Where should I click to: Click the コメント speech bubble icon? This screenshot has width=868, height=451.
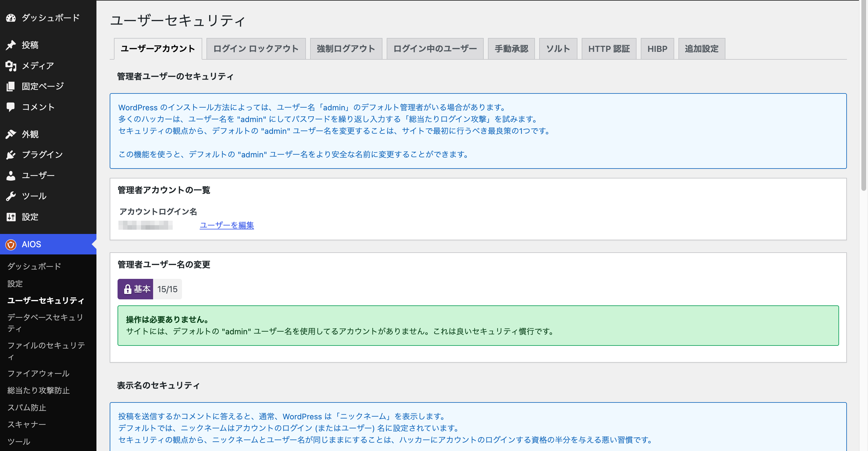[x=11, y=107]
